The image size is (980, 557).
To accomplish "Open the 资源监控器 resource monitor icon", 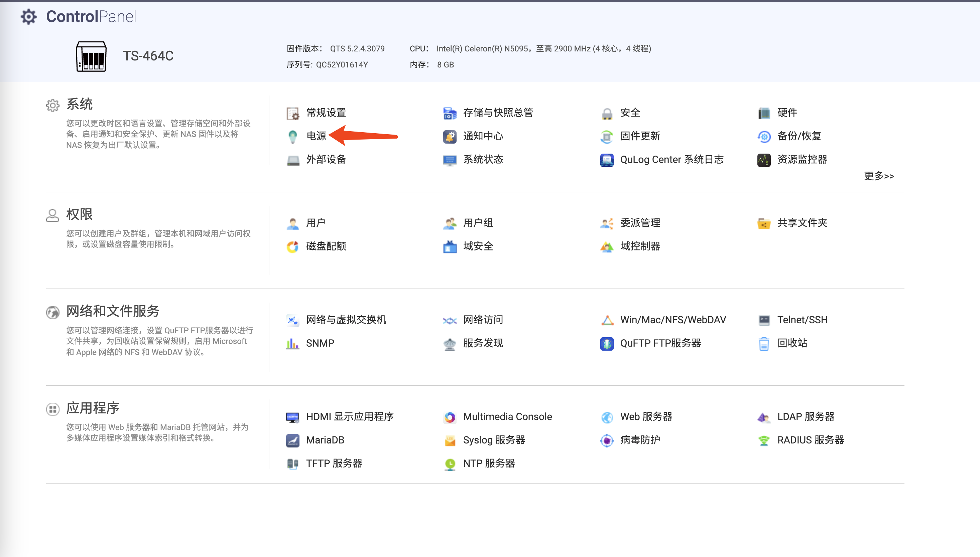I will pyautogui.click(x=764, y=160).
